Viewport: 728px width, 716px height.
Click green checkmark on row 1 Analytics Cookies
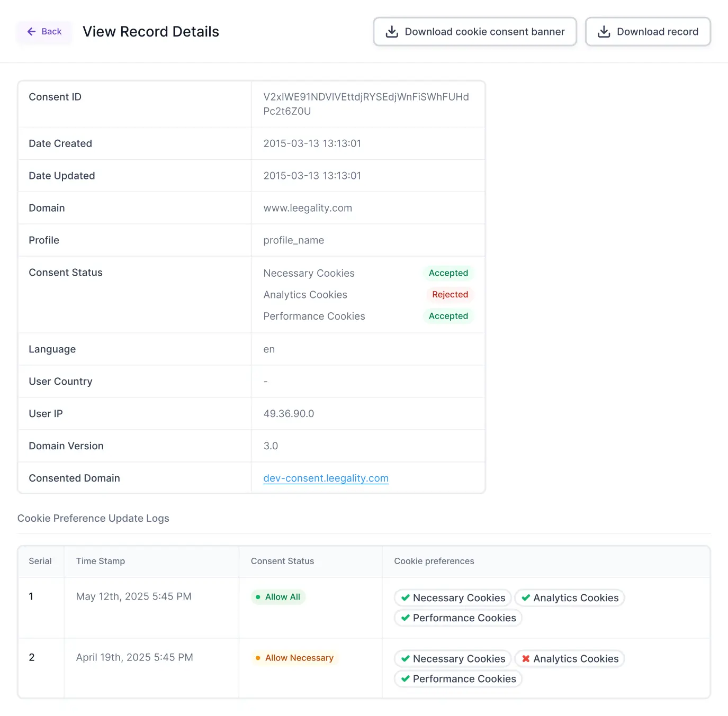pos(526,597)
